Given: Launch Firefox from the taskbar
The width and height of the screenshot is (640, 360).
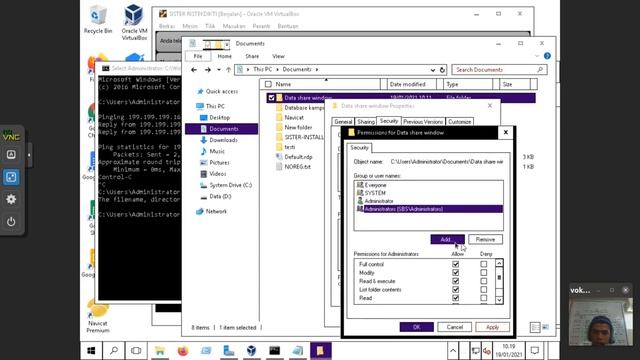Looking at the screenshot, I should point(183,351).
